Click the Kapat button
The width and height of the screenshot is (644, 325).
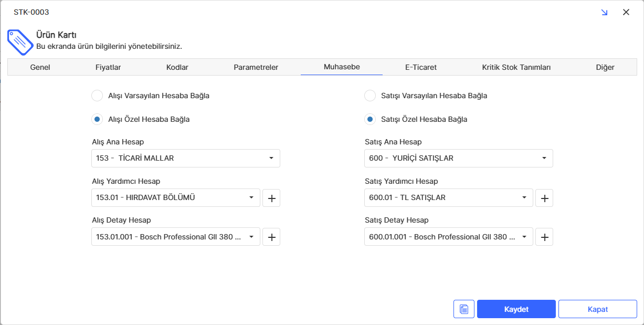pyautogui.click(x=597, y=309)
